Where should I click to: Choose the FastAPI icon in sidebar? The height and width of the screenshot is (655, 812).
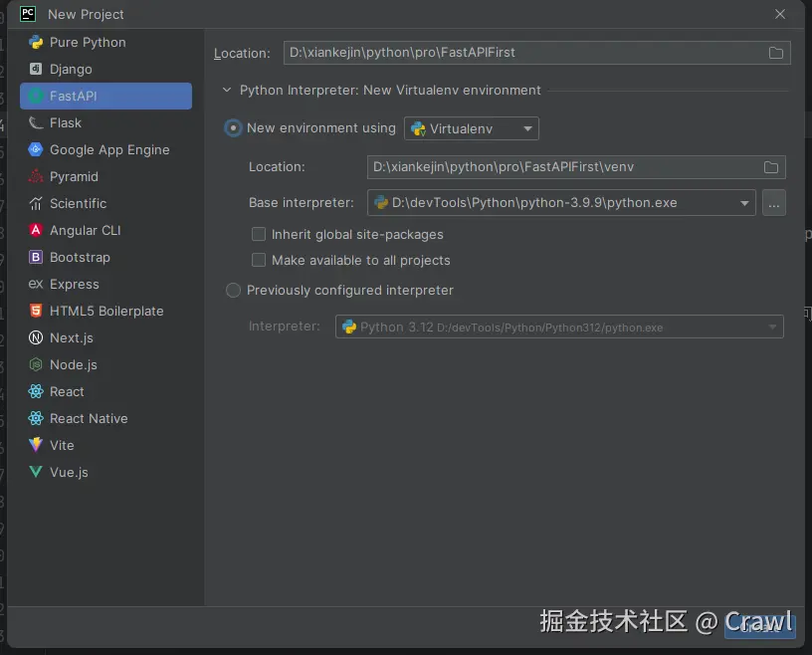click(x=36, y=96)
